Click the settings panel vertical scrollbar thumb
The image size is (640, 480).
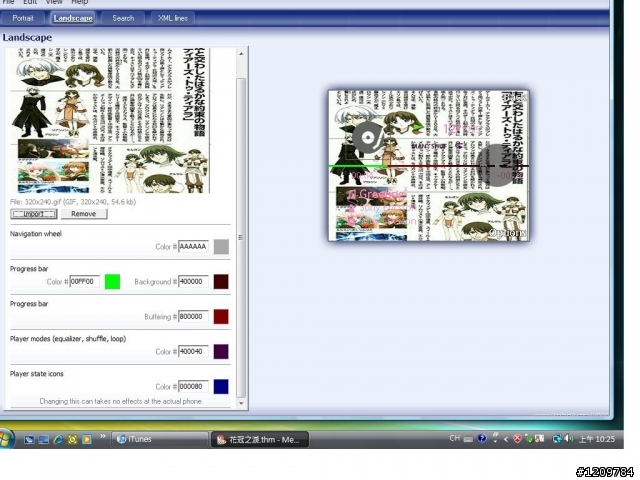pyautogui.click(x=241, y=237)
